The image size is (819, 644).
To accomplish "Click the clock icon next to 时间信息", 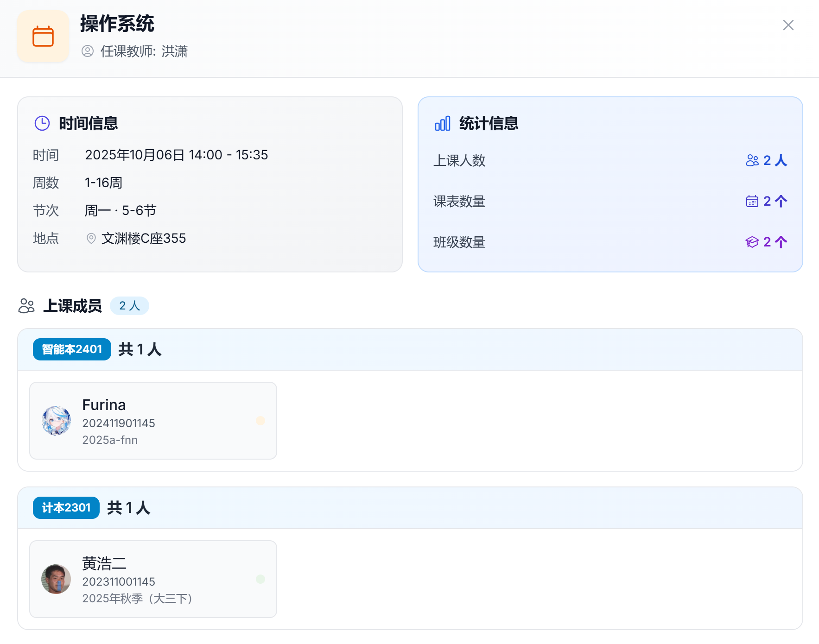I will pos(42,123).
